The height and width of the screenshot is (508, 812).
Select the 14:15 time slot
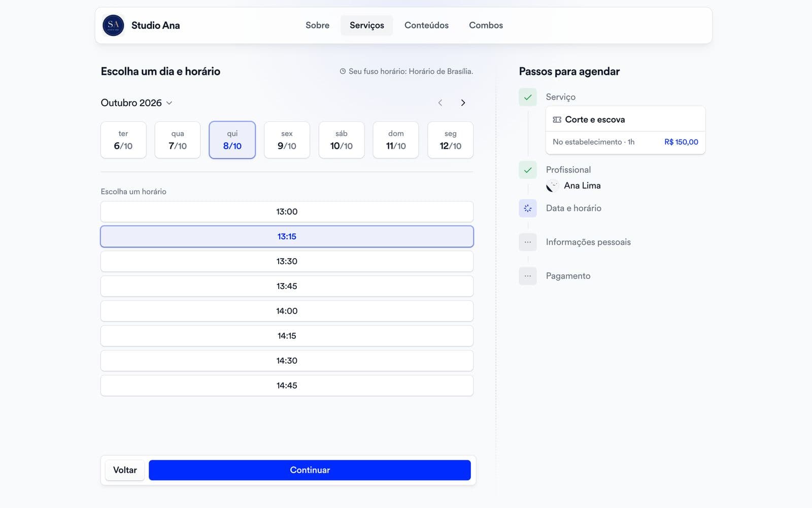[287, 336]
